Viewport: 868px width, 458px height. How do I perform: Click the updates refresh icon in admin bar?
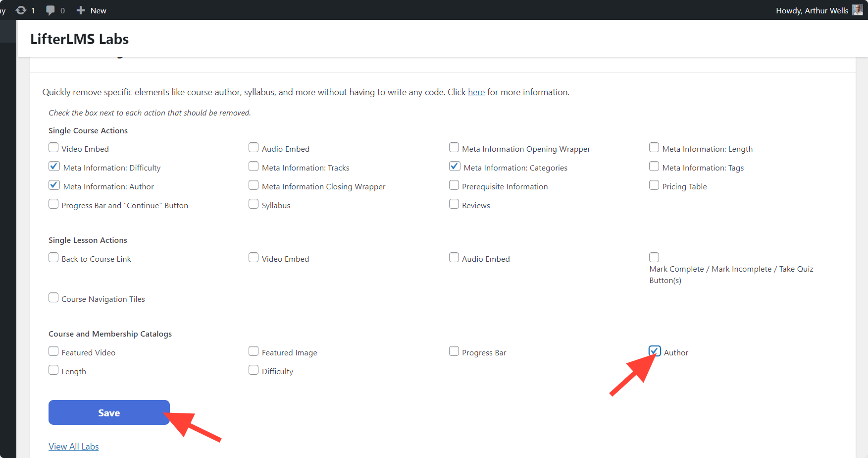pyautogui.click(x=21, y=10)
